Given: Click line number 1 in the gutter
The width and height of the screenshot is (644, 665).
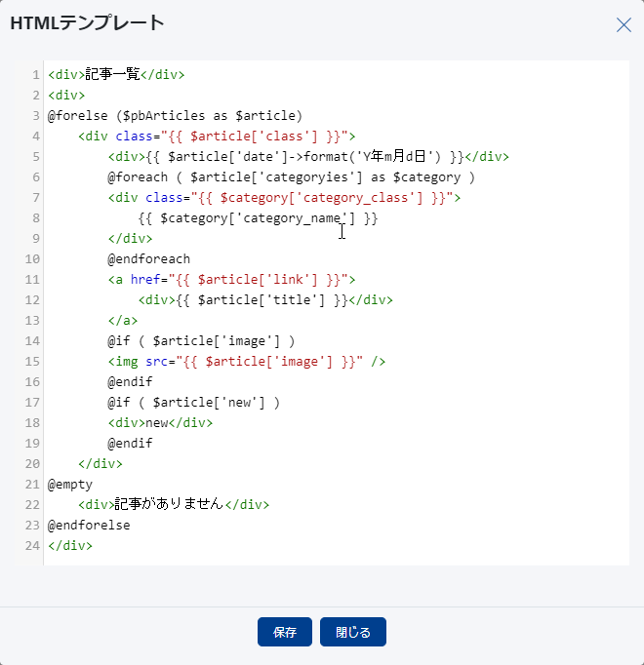Looking at the screenshot, I should pos(36,75).
